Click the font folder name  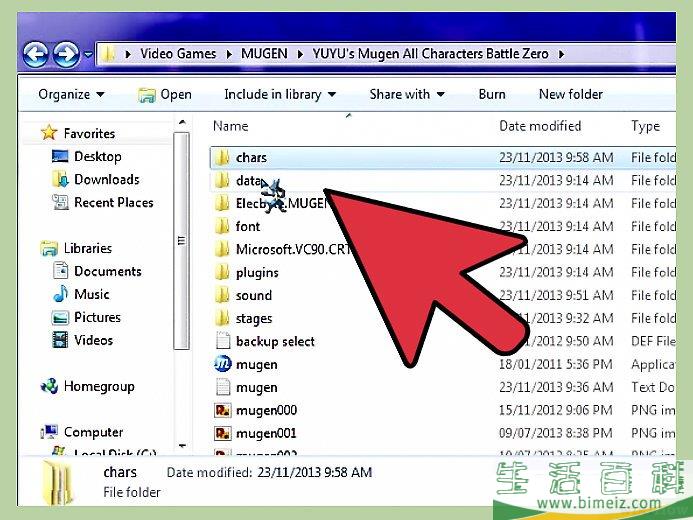pos(248,226)
